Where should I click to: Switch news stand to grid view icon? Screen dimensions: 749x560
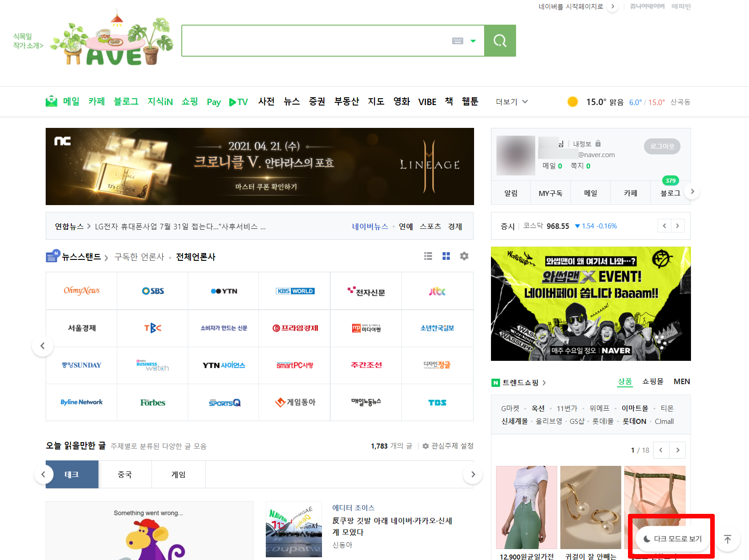point(446,256)
